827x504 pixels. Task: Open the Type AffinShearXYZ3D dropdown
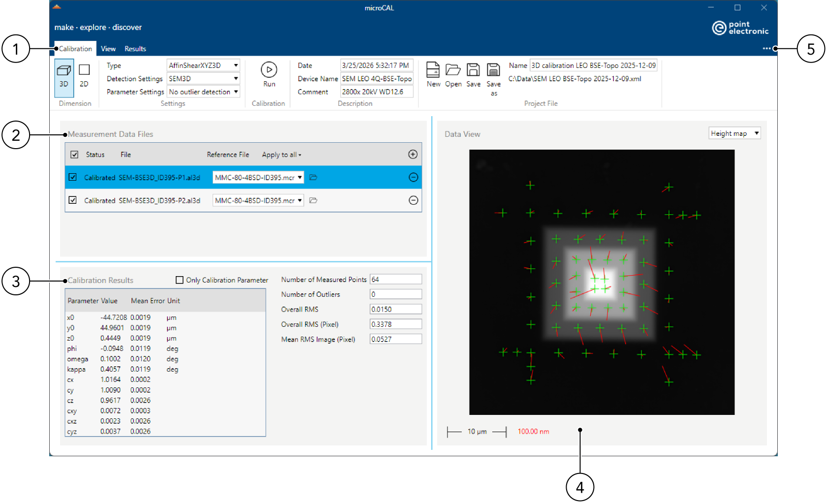(x=203, y=65)
